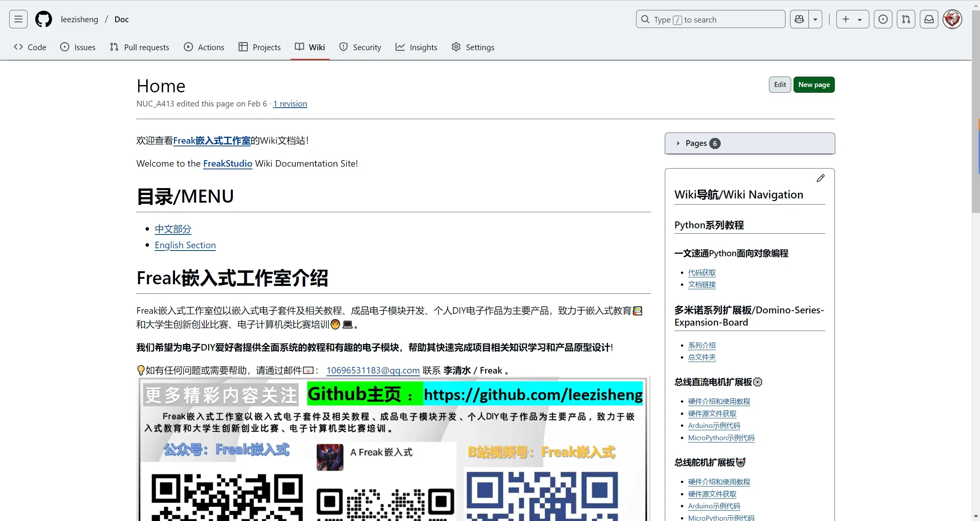
Task: Open 系列介绍 sidebar link
Action: coord(702,346)
